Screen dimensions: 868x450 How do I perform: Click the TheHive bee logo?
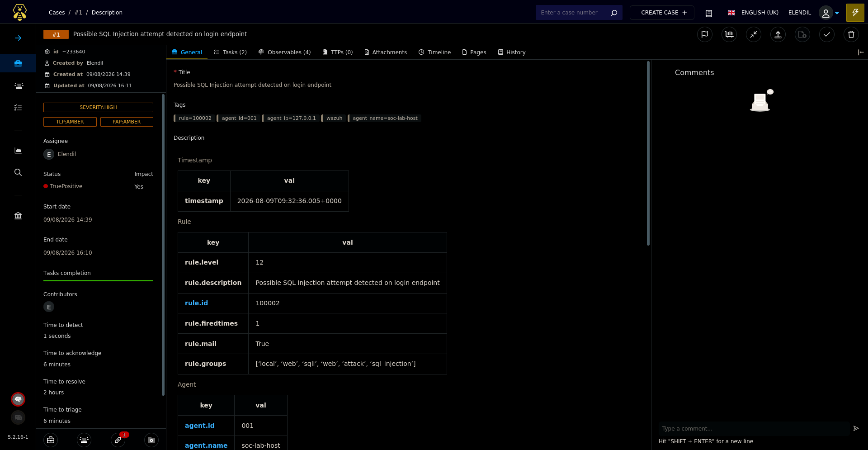point(19,12)
